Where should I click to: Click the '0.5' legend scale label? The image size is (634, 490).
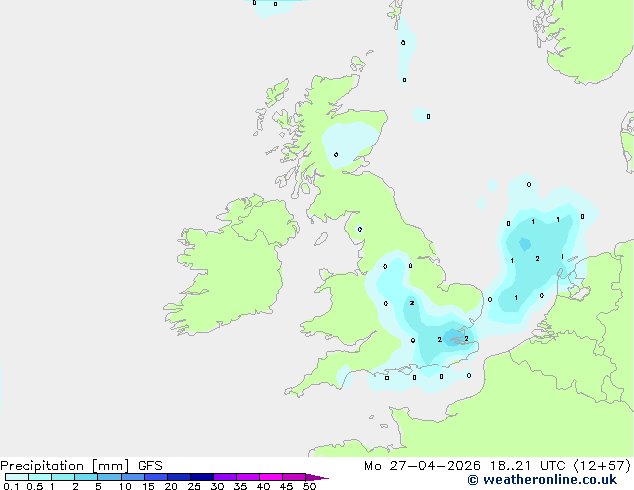(x=34, y=486)
